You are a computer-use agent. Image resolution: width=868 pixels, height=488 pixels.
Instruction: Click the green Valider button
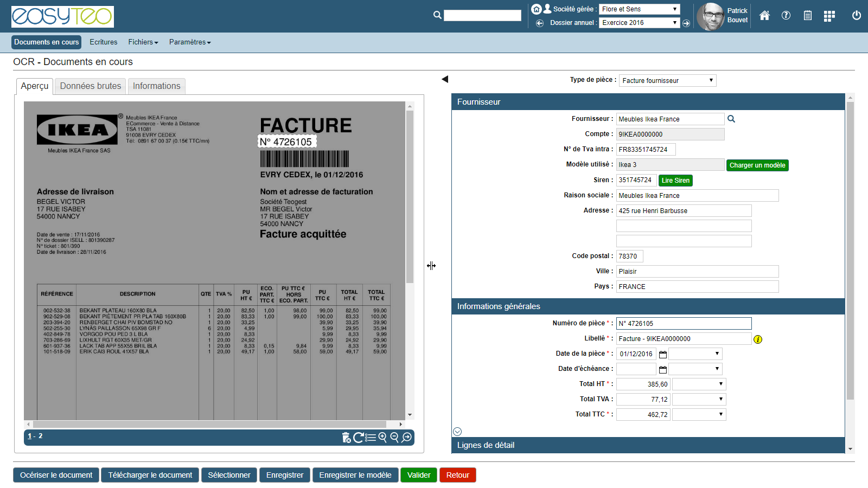418,475
